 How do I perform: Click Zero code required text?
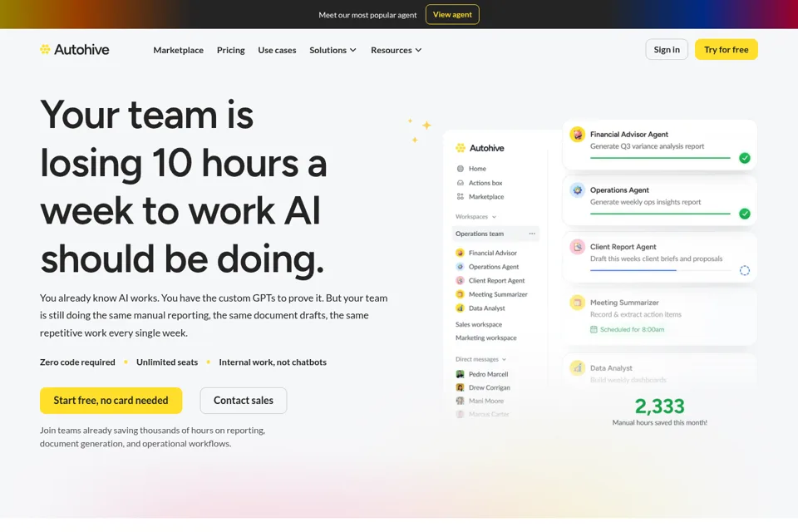[x=77, y=362]
